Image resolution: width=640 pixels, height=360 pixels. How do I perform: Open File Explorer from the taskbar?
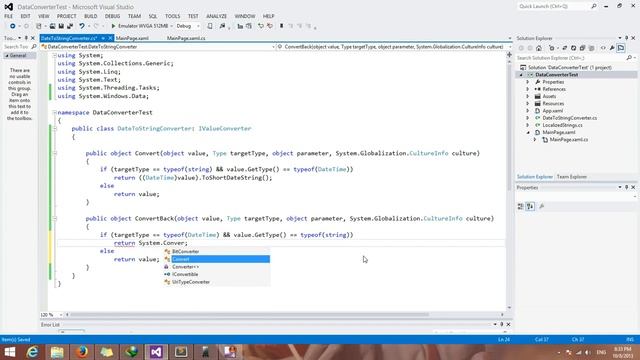pos(57,352)
